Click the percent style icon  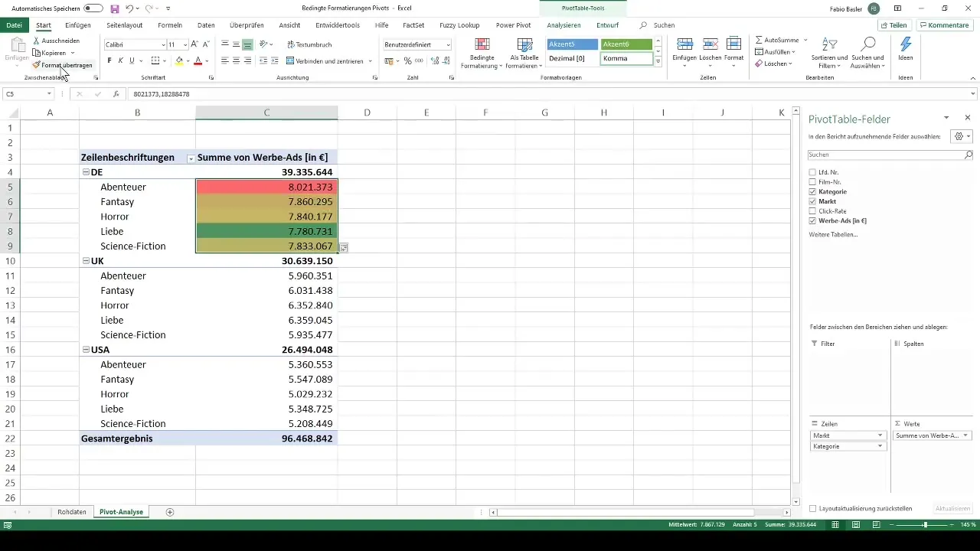click(x=407, y=60)
